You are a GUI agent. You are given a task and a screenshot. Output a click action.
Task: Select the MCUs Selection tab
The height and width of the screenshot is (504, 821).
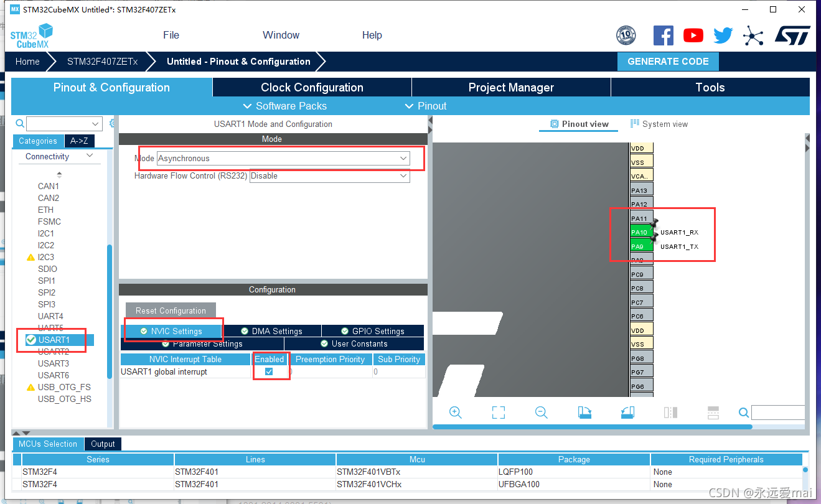click(48, 444)
